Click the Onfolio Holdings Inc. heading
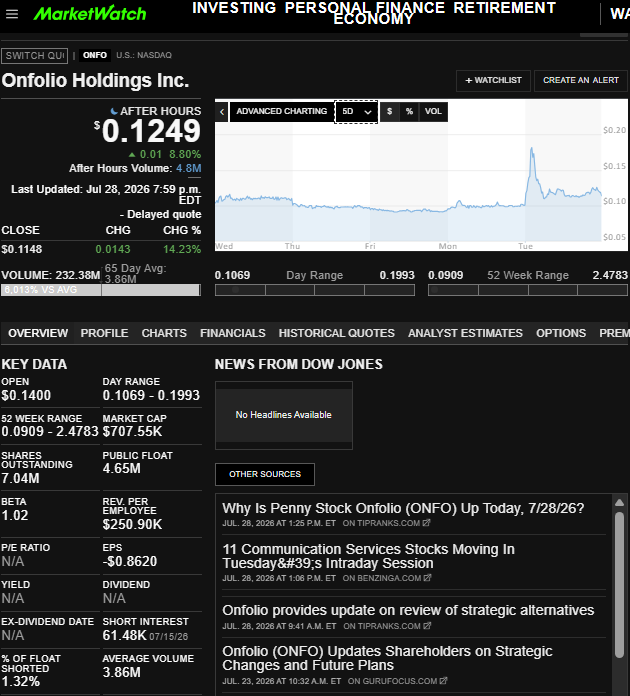This screenshot has width=630, height=696. point(95,80)
